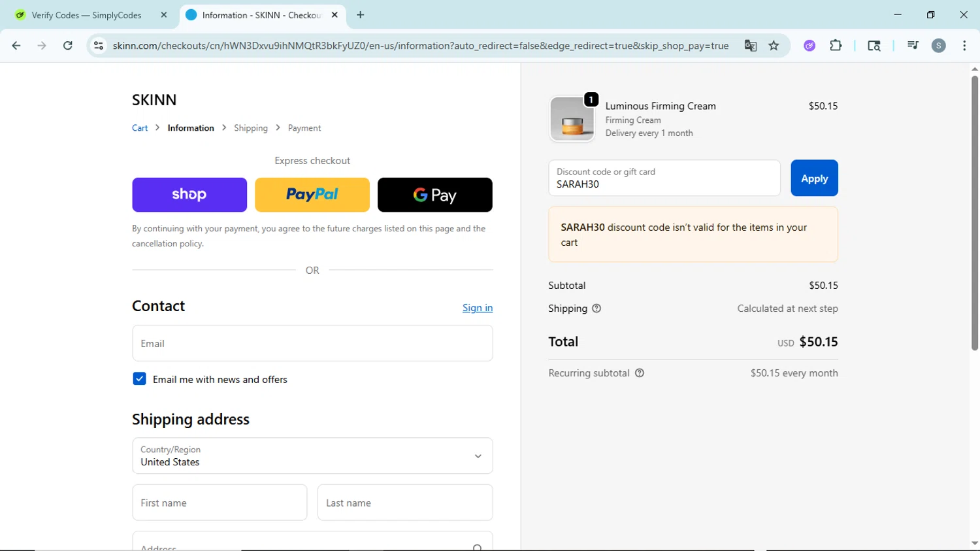Image resolution: width=980 pixels, height=551 pixels.
Task: Click the cancellation policy notice text
Action: pyautogui.click(x=309, y=236)
